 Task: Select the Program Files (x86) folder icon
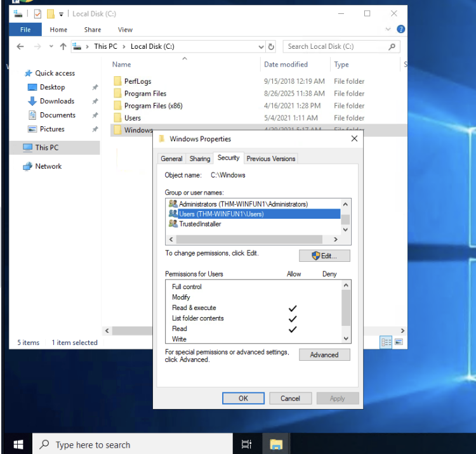[x=117, y=105]
